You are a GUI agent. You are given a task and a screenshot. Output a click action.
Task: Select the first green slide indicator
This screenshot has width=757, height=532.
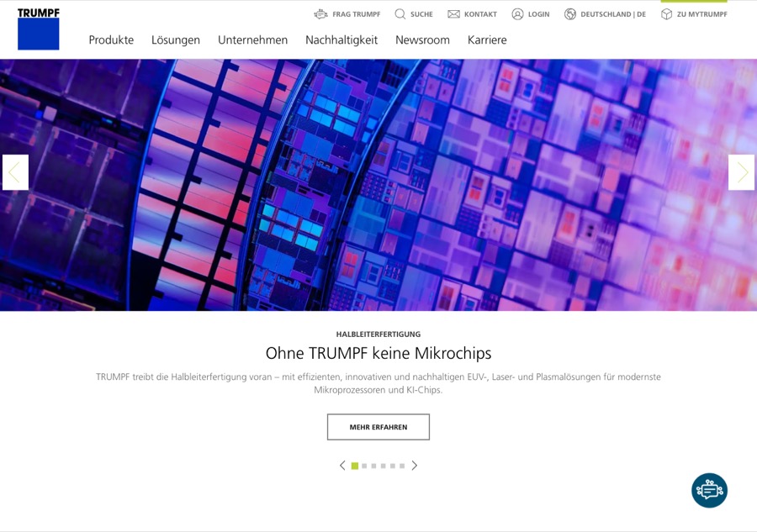(355, 466)
